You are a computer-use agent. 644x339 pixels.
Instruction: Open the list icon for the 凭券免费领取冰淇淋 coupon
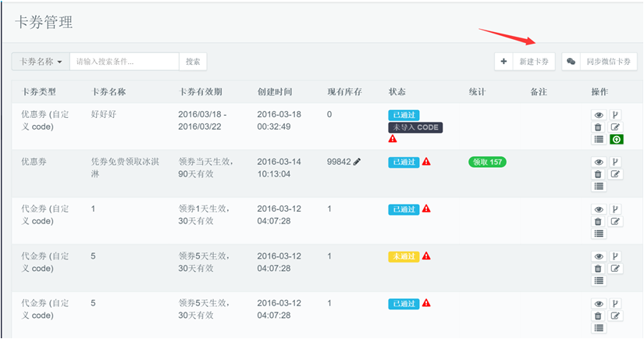[598, 186]
